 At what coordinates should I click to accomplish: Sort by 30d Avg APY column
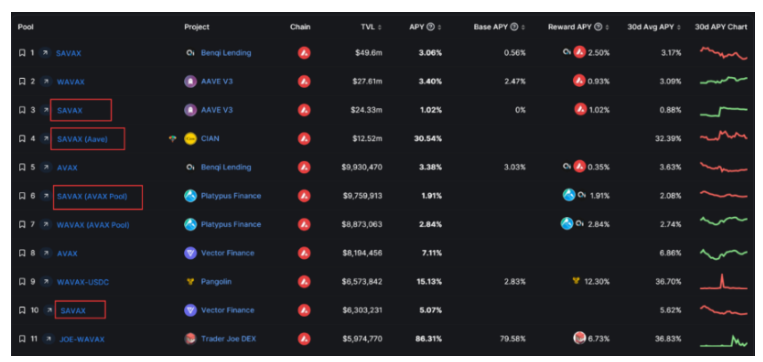pyautogui.click(x=654, y=27)
